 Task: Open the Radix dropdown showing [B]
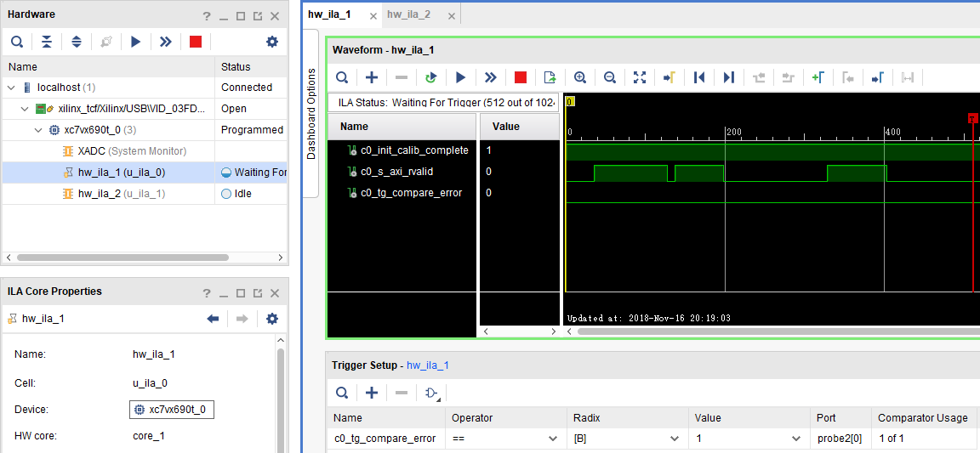pos(627,439)
